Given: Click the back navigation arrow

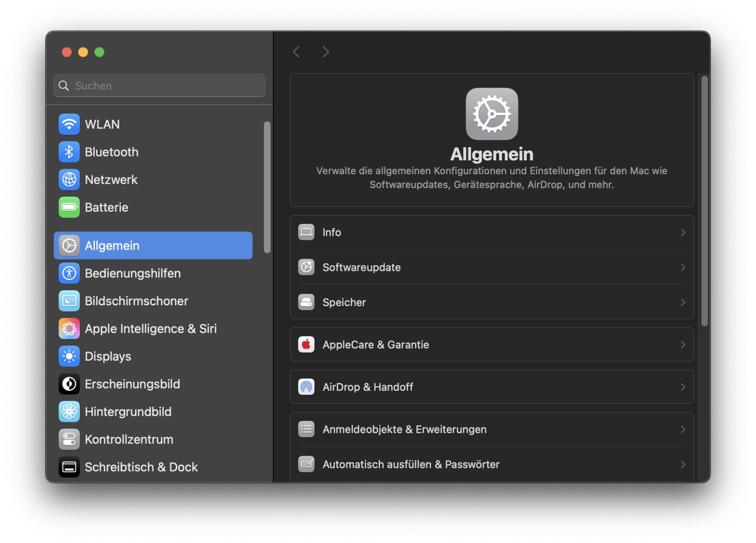Looking at the screenshot, I should (297, 52).
